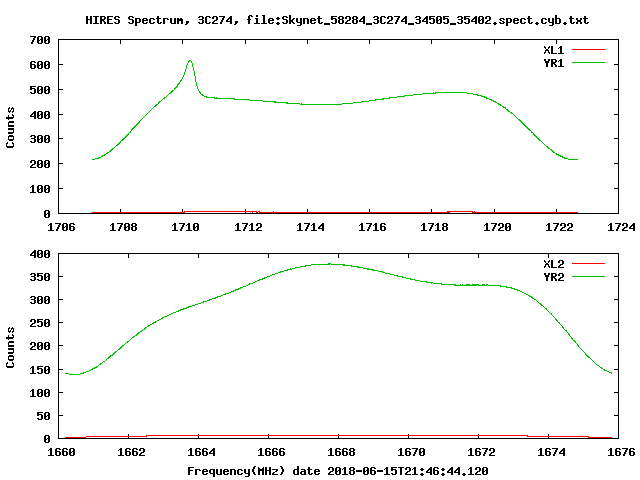Click the bottom plot x-axis label 1660

(61, 452)
